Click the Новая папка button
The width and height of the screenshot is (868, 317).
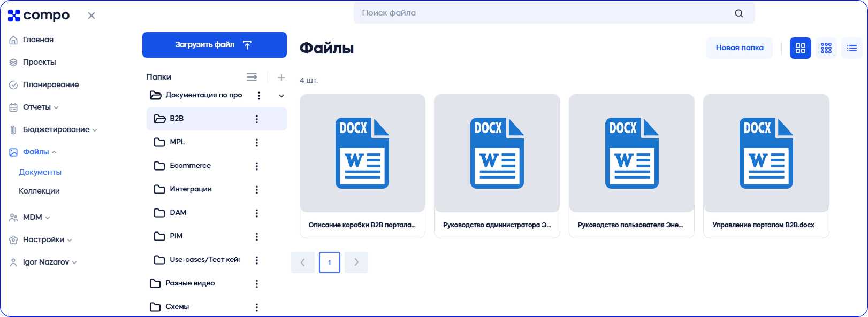(739, 48)
